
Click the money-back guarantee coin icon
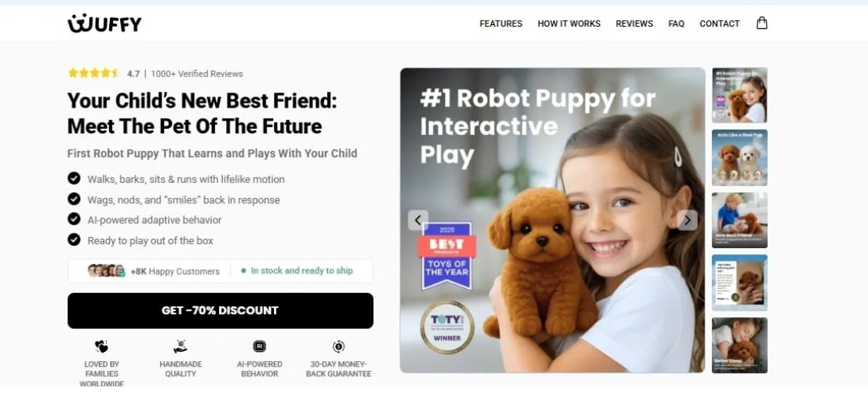(339, 347)
